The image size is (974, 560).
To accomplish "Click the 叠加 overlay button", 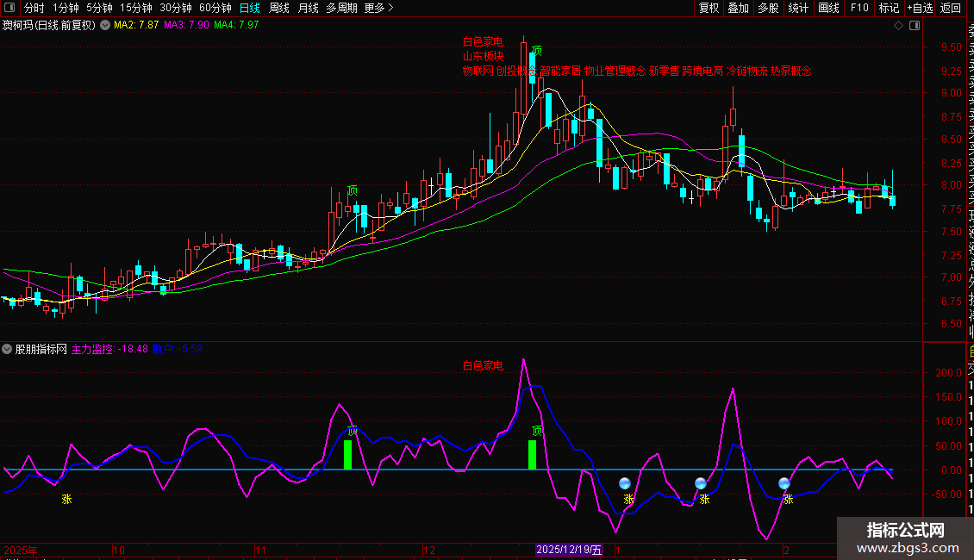I will tap(739, 8).
